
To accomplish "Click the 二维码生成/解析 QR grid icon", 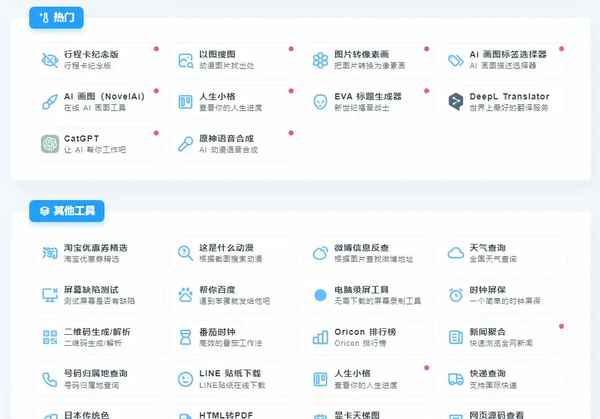I will point(50,337).
